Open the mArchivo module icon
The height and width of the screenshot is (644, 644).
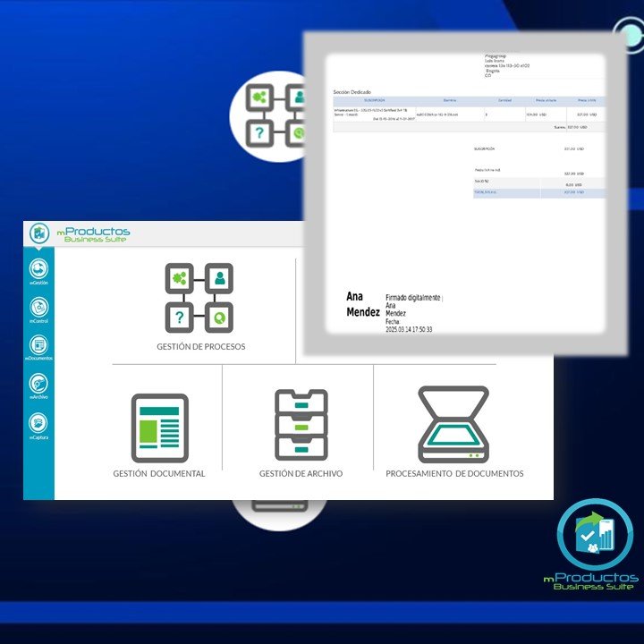(x=38, y=385)
